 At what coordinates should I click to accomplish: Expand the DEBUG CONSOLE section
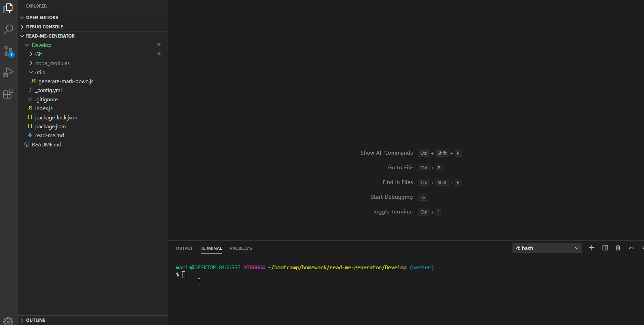click(93, 27)
